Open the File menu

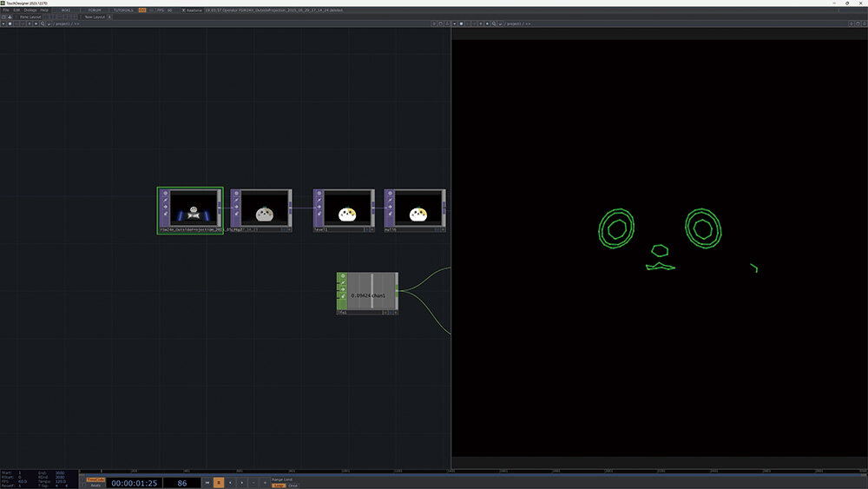coord(5,10)
